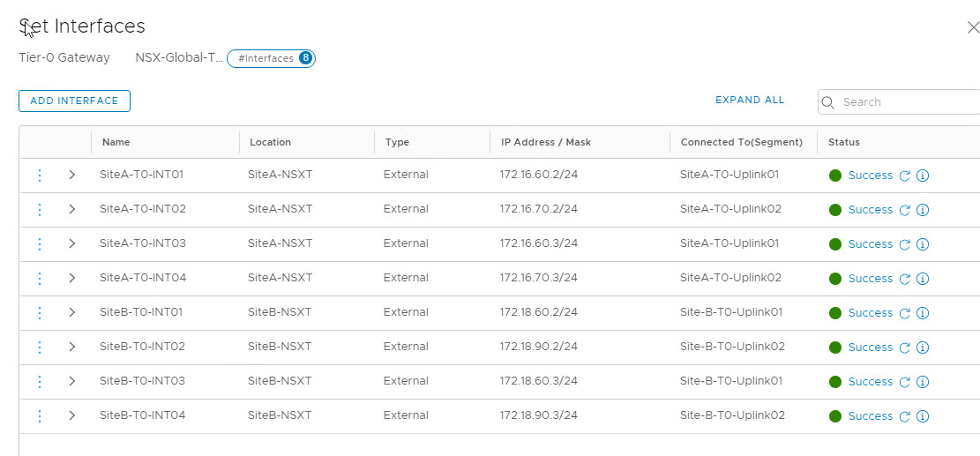
Task: Refresh status of SiteB-T0-INT03
Action: (904, 382)
